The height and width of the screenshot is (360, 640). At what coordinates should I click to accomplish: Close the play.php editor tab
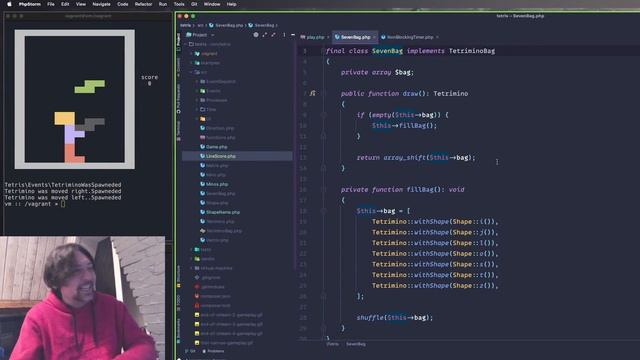point(328,37)
